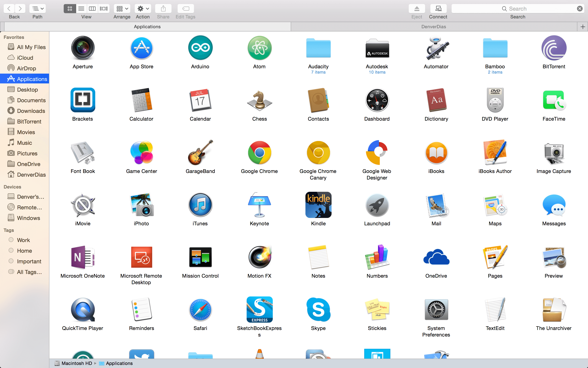Click the Atom editor icon
The width and height of the screenshot is (588, 368).
click(x=259, y=48)
